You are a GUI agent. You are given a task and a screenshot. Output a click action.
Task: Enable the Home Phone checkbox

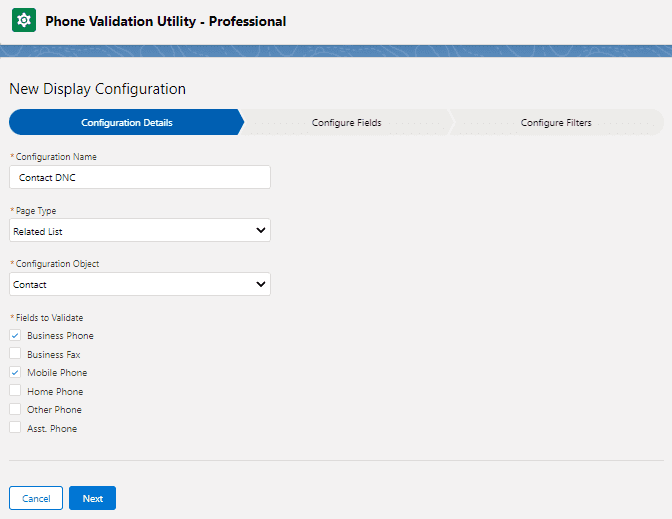[x=15, y=391]
